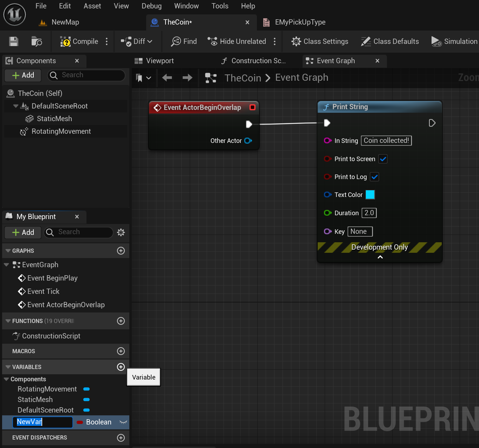Click ActorBeginOverlap execution output pin

249,124
